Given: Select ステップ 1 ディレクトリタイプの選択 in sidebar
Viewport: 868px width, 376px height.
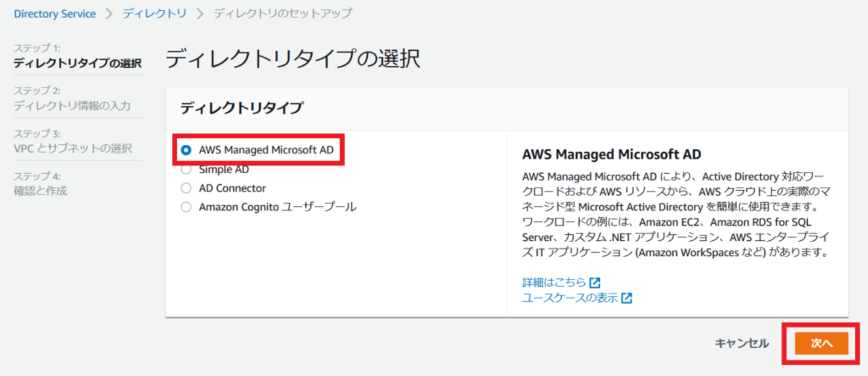Looking at the screenshot, I should 77,63.
